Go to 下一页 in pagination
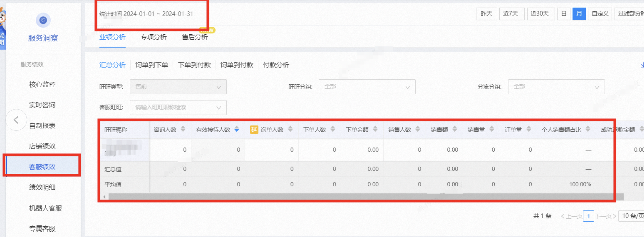Viewport: 644px width, 237px height. 605,216
